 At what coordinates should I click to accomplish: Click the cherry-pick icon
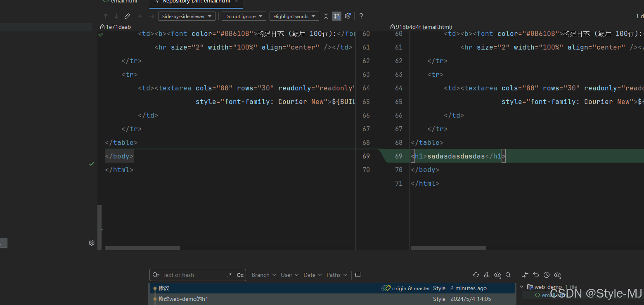point(487,275)
